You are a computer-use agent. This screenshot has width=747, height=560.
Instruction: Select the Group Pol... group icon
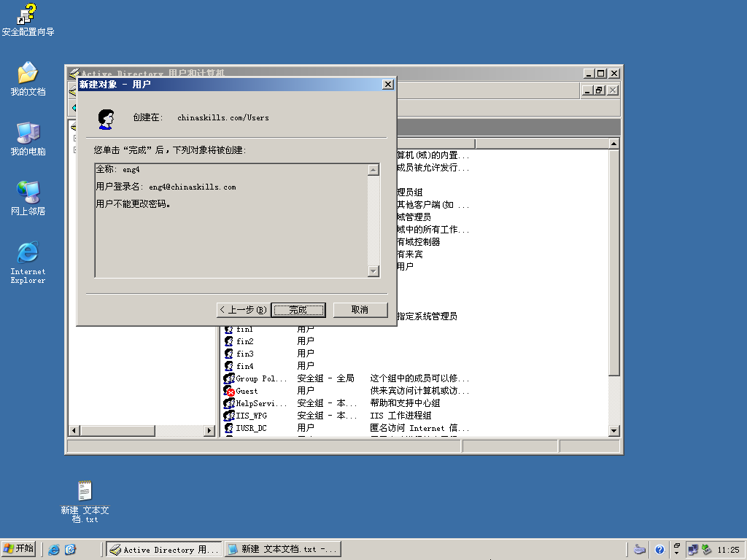coord(228,378)
